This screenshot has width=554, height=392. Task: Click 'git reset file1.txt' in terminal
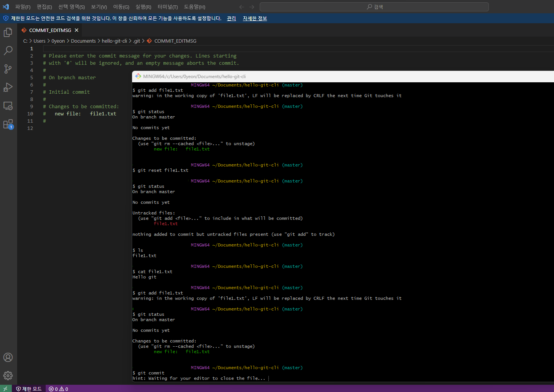coord(163,170)
